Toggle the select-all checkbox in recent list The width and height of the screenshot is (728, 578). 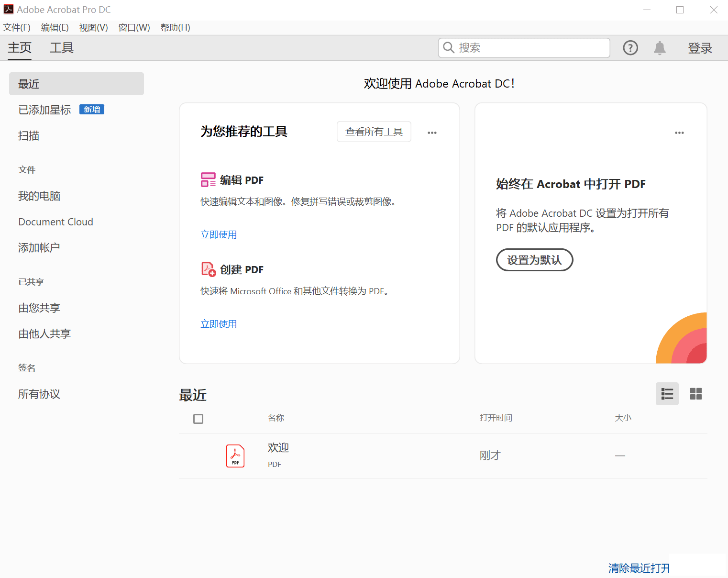(x=198, y=419)
